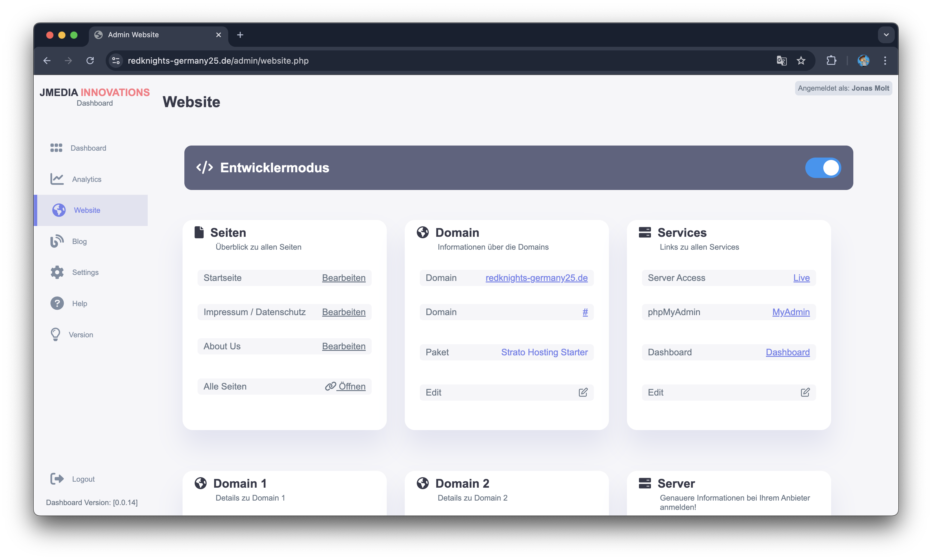Expand the tab search dropdown arrow
This screenshot has height=560, width=932.
click(886, 35)
